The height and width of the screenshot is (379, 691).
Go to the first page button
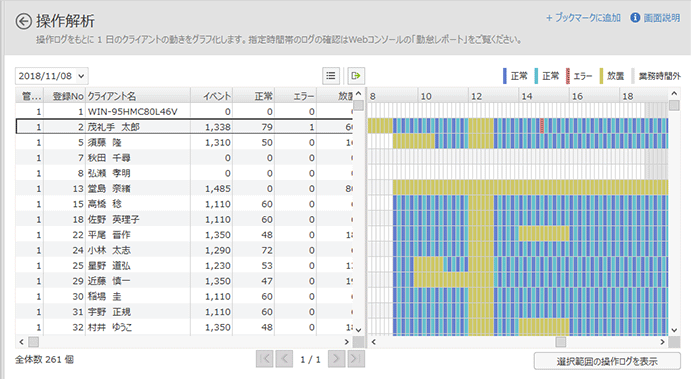pos(264,359)
